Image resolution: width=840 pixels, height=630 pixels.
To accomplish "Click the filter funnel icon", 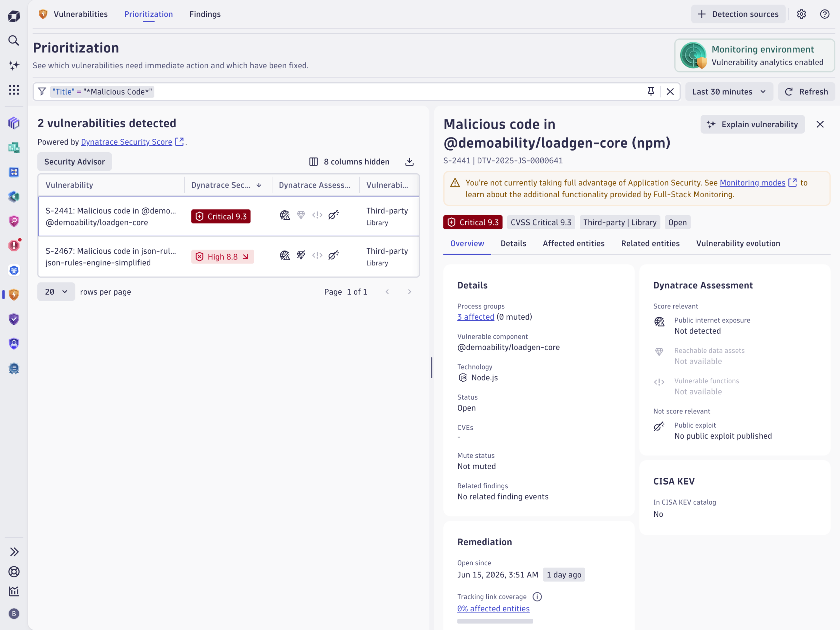I will click(42, 92).
